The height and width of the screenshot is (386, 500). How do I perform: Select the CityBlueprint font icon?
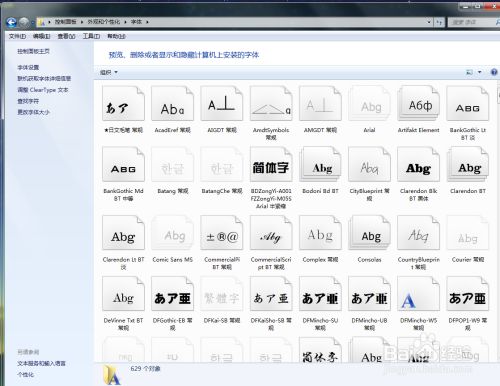coord(369,165)
